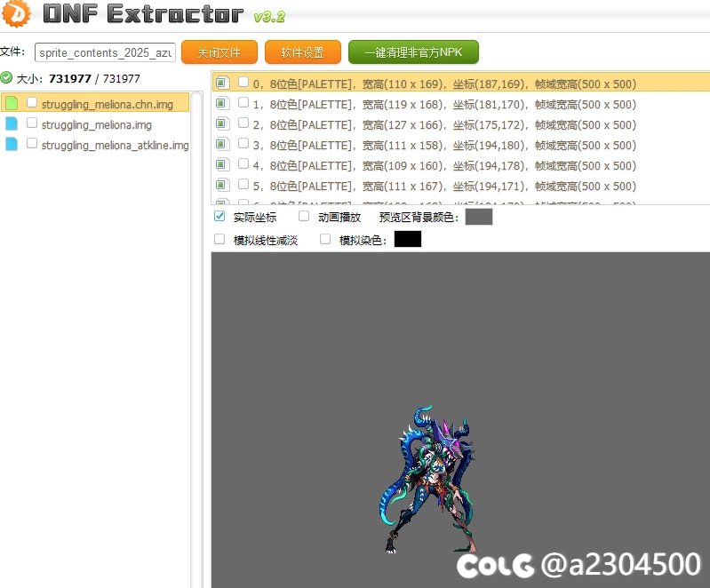
Task: Click the 关闭文件 button
Action: point(219,52)
